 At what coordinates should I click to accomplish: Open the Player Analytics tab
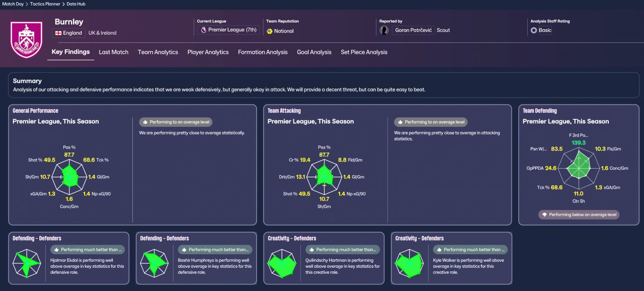click(208, 52)
